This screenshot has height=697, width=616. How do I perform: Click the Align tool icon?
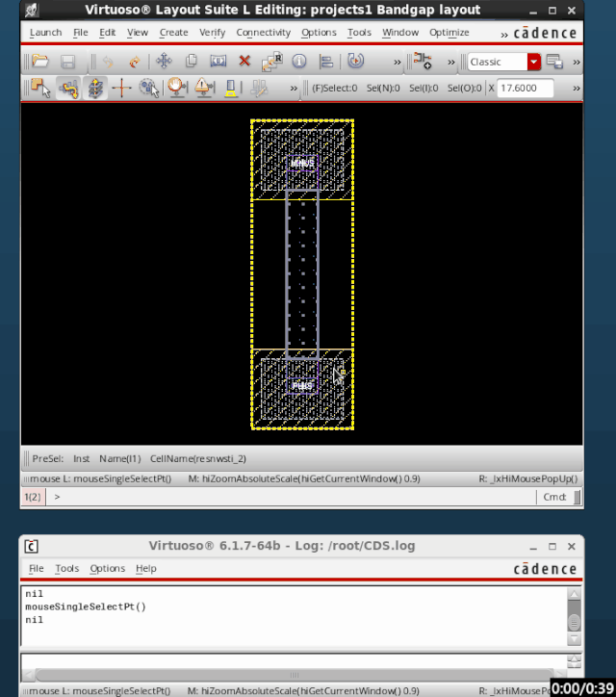325,62
